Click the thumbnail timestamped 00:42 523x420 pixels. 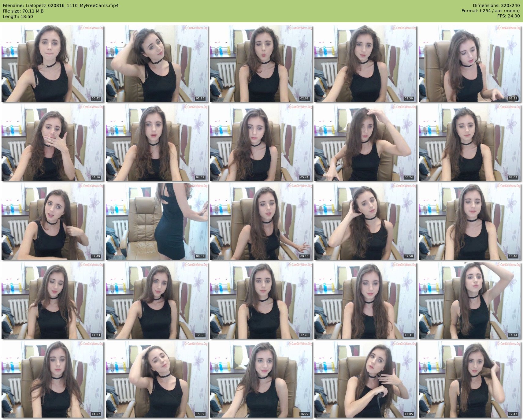point(53,64)
